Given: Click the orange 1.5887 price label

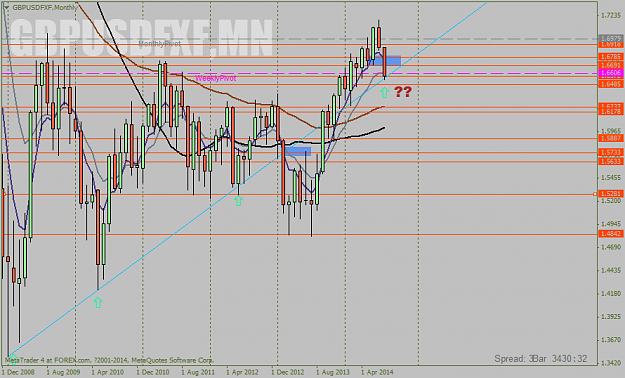Looking at the screenshot, I should tap(611, 138).
